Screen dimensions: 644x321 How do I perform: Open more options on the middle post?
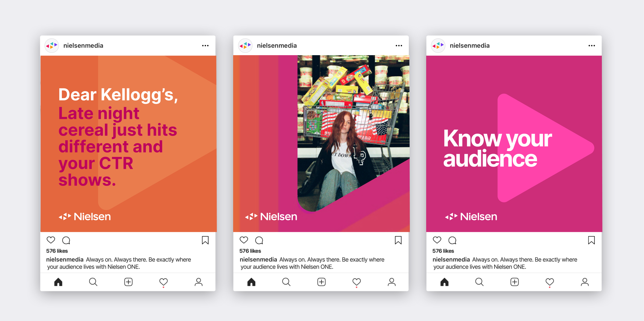399,46
